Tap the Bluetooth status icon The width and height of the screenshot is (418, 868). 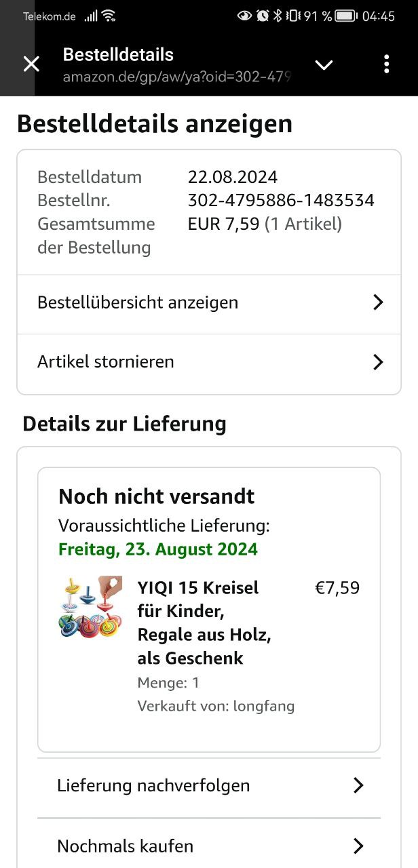coord(278,16)
